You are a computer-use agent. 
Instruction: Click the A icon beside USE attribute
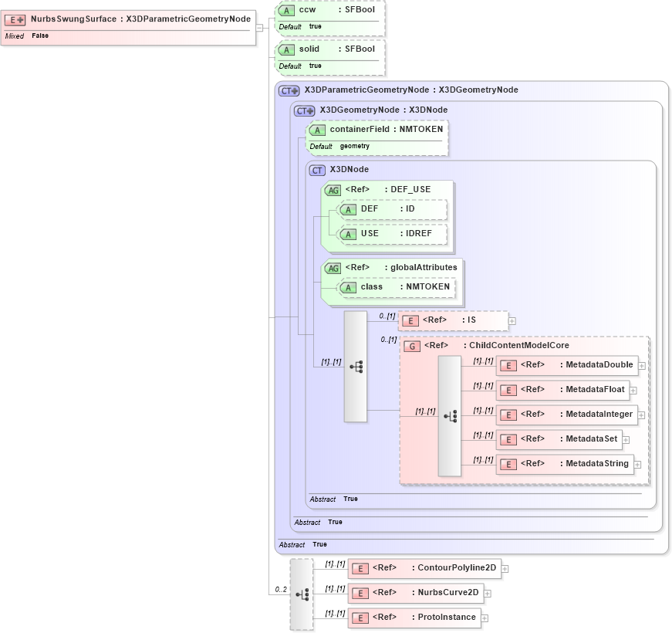click(348, 234)
